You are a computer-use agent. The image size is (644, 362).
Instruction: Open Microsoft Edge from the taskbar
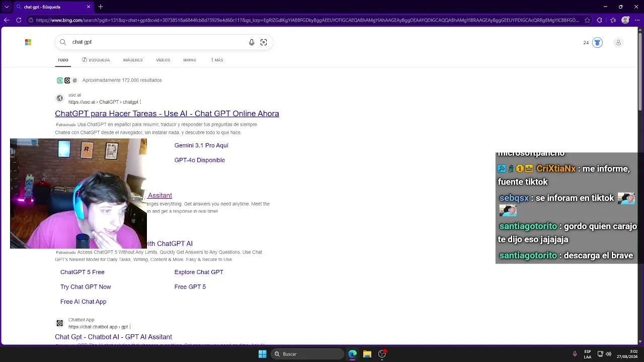(352, 354)
